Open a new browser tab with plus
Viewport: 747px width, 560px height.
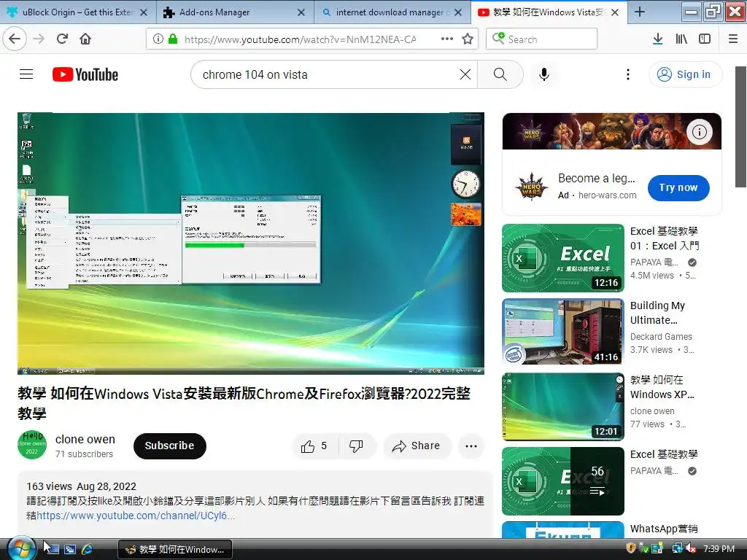(640, 12)
